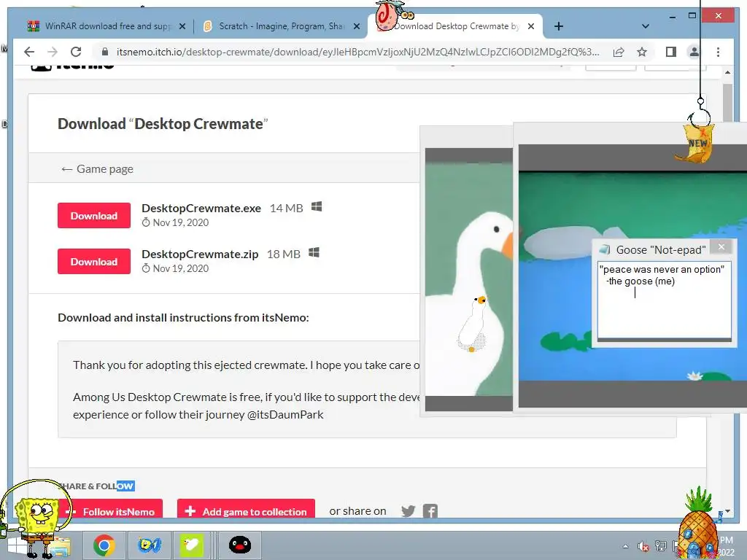Close the WinRAR download tab
This screenshot has height=560, width=747.
click(182, 27)
